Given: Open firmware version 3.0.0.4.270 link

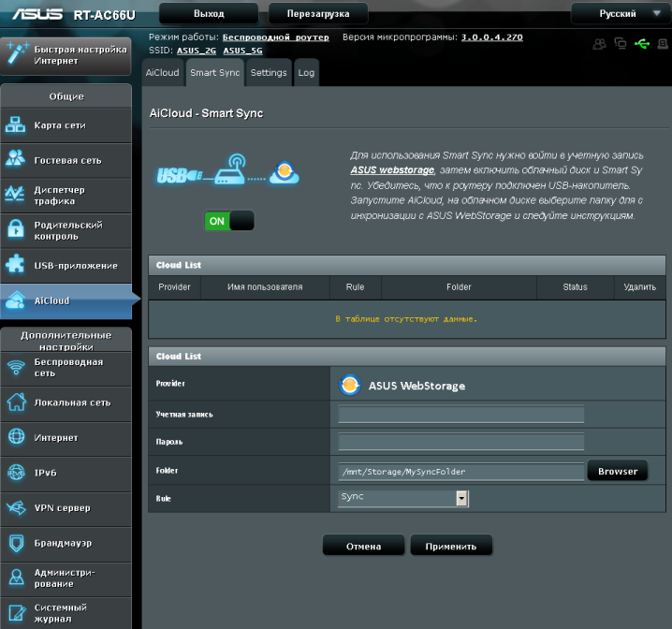Looking at the screenshot, I should [492, 37].
